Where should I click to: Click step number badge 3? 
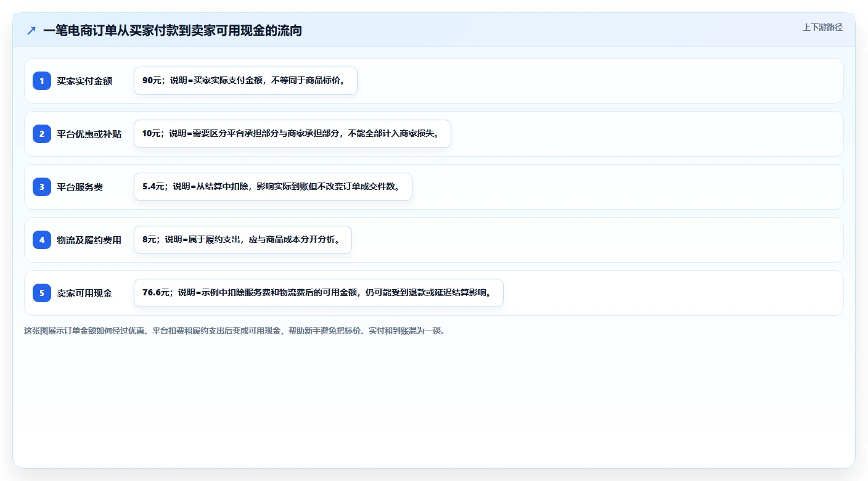click(x=42, y=187)
